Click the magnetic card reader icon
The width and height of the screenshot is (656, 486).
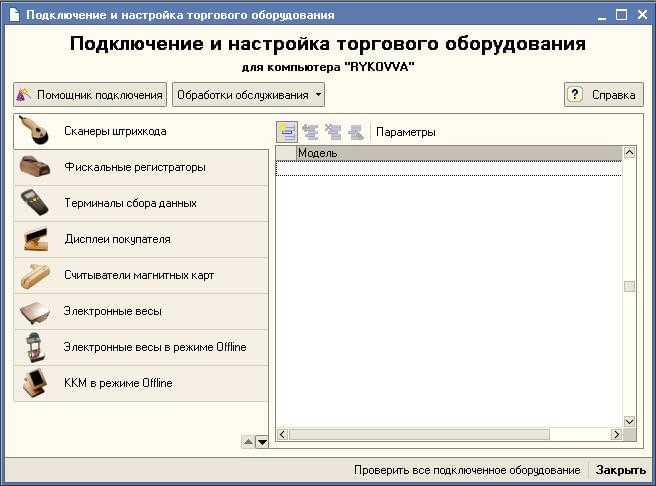click(35, 276)
